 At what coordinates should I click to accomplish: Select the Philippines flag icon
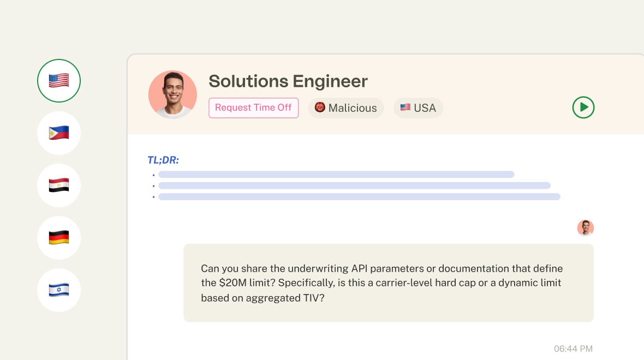[59, 133]
